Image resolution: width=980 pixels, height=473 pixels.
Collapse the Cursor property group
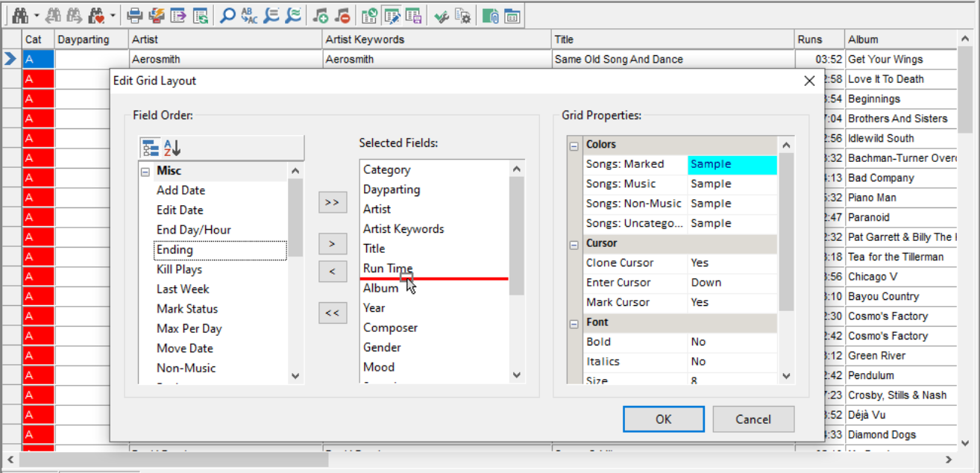(574, 244)
